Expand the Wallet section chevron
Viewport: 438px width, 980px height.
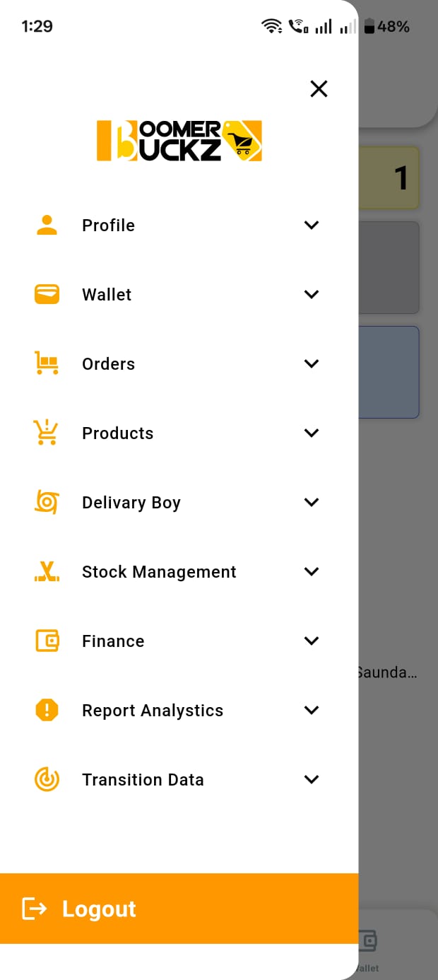coord(312,294)
